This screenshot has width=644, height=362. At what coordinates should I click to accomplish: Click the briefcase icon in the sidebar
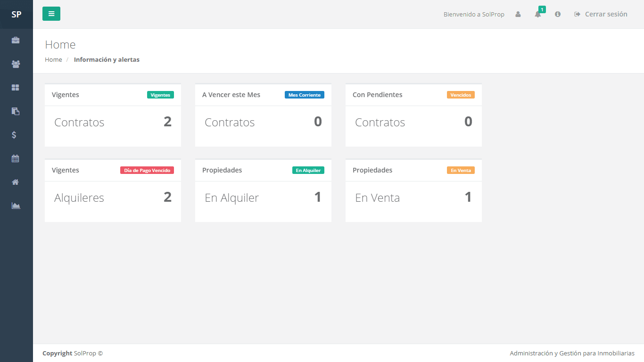coord(16,41)
